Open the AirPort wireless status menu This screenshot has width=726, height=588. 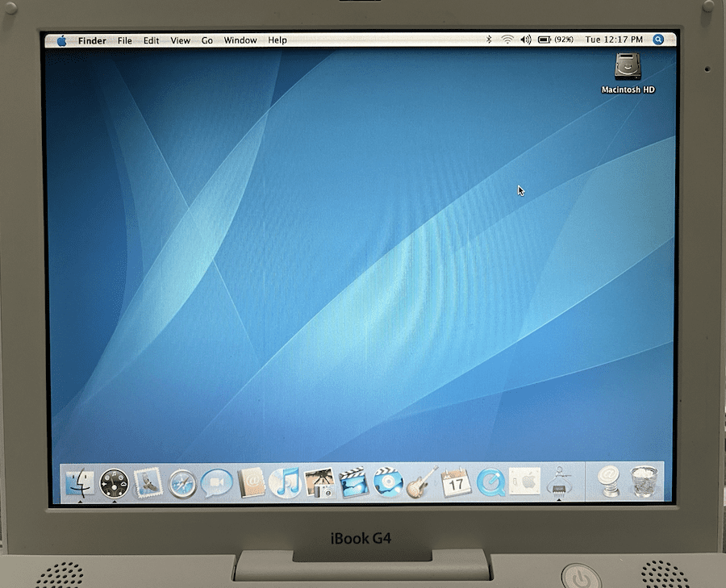(507, 40)
